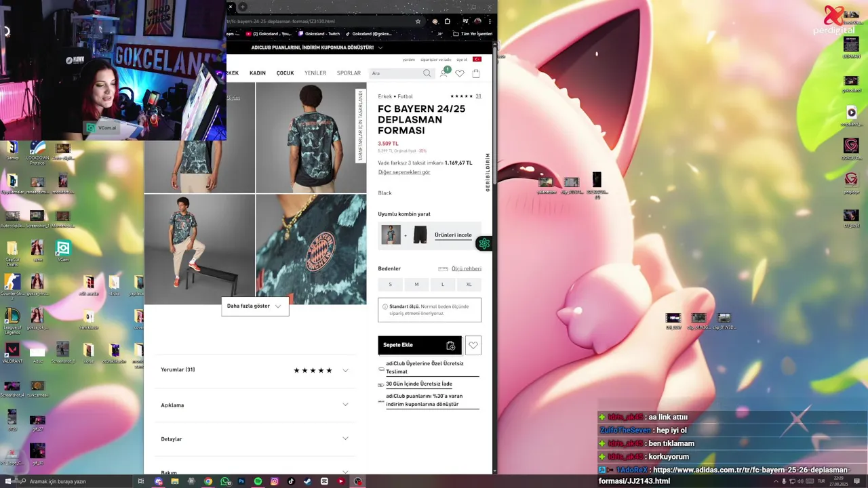Open Steam from the taskbar
Image resolution: width=868 pixels, height=488 pixels.
[308, 481]
